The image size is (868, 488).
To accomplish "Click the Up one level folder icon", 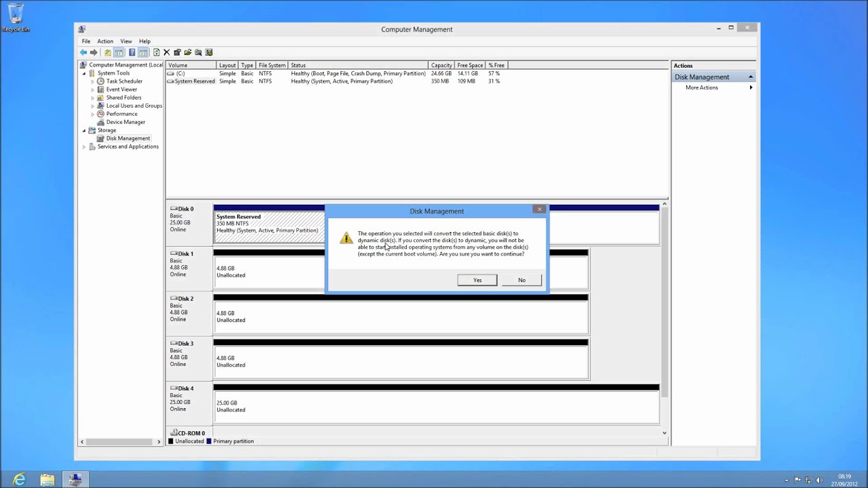I will (108, 52).
